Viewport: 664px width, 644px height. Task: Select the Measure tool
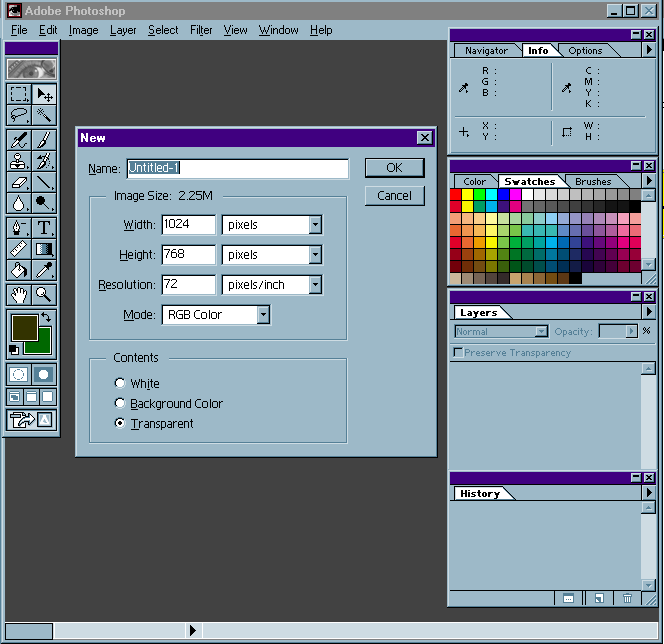[x=19, y=249]
